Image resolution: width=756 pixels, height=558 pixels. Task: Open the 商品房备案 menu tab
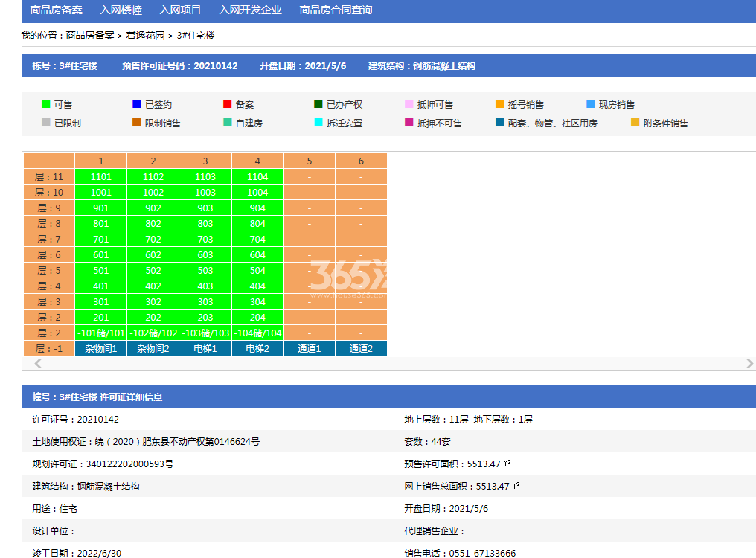tap(56, 10)
